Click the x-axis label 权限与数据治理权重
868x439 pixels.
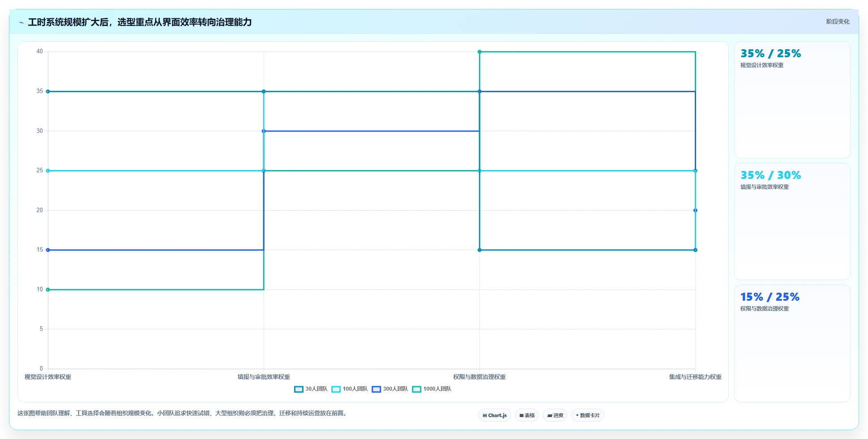point(479,377)
